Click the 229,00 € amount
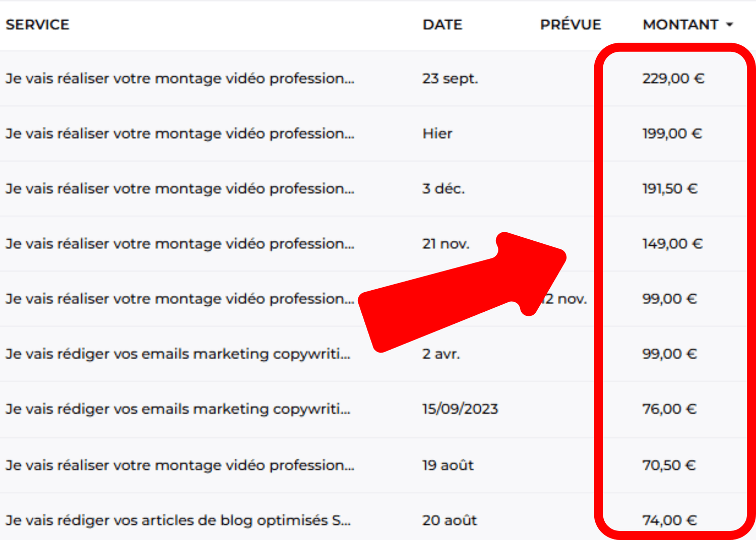The height and width of the screenshot is (540, 756). click(x=673, y=79)
